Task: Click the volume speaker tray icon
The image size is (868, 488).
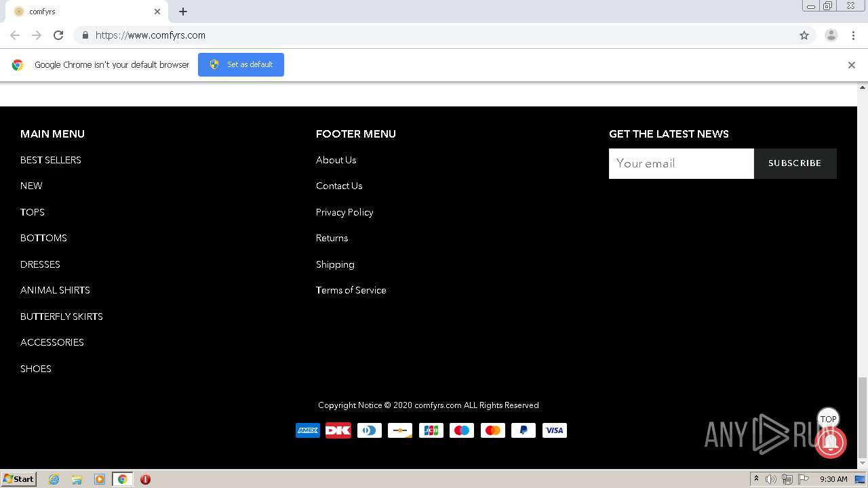Action: click(771, 479)
